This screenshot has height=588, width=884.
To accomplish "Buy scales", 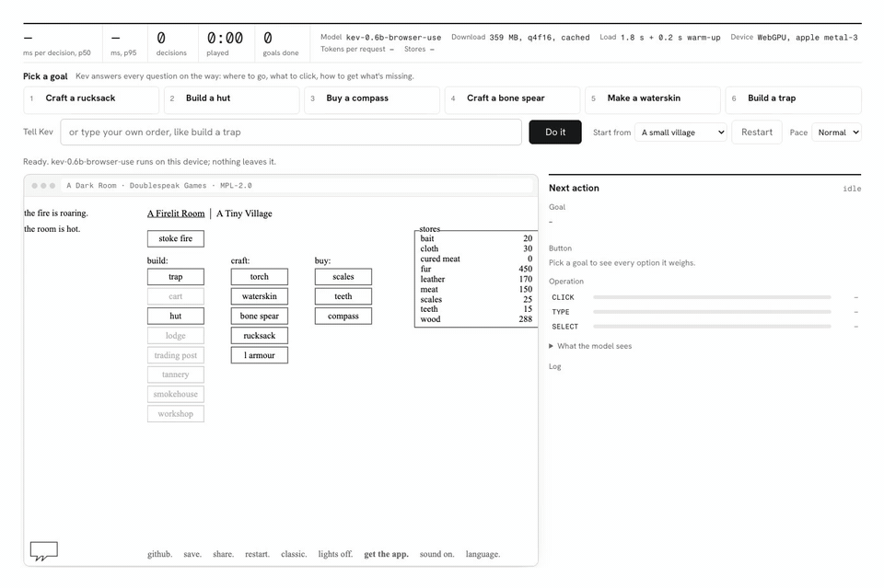I will coord(343,277).
